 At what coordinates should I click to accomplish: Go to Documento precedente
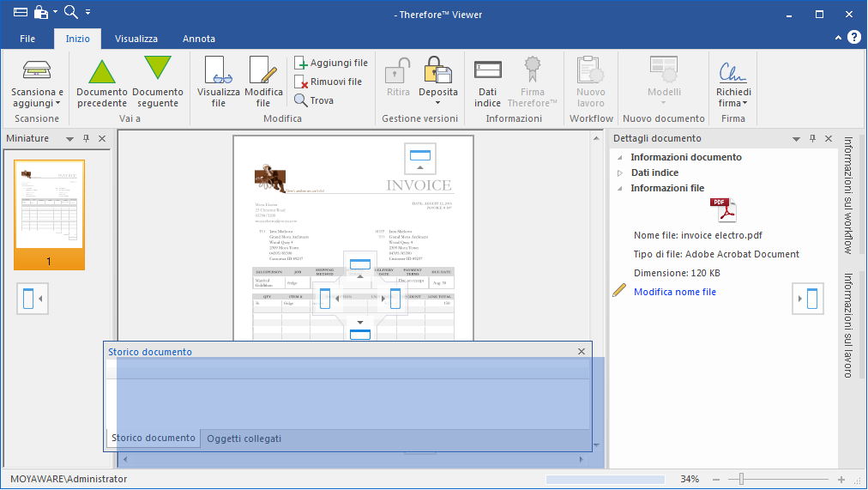[102, 71]
